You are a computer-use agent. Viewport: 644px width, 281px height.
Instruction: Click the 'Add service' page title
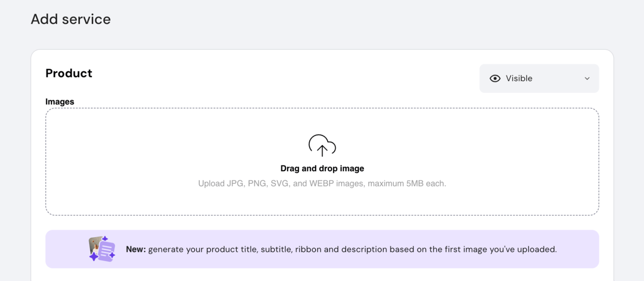coord(71,19)
